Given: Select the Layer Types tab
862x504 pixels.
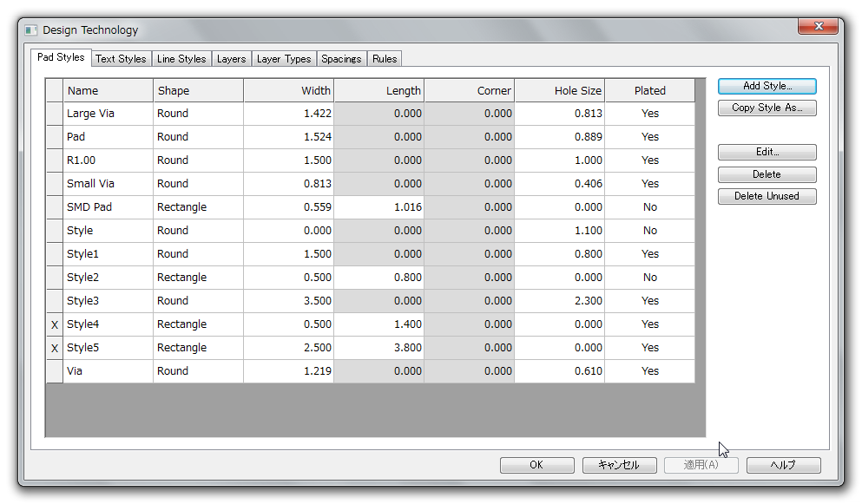Looking at the screenshot, I should click(284, 59).
